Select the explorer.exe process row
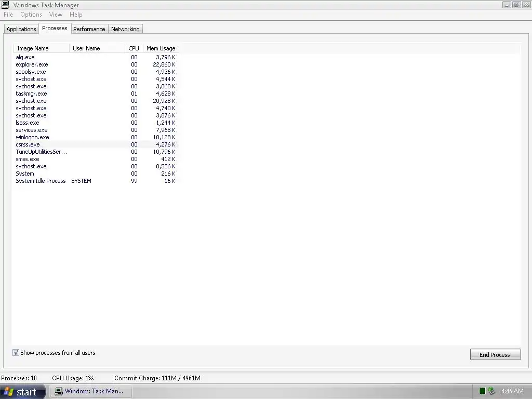 click(x=96, y=64)
